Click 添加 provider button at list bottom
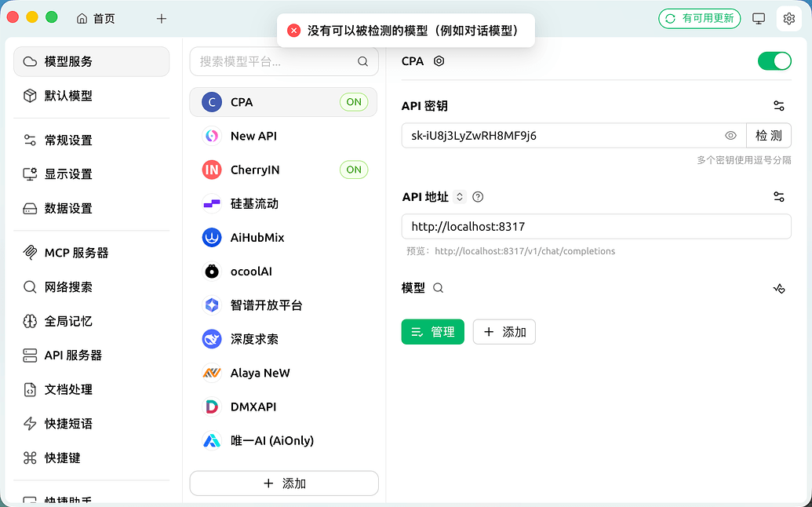The height and width of the screenshot is (507, 812). coord(284,483)
